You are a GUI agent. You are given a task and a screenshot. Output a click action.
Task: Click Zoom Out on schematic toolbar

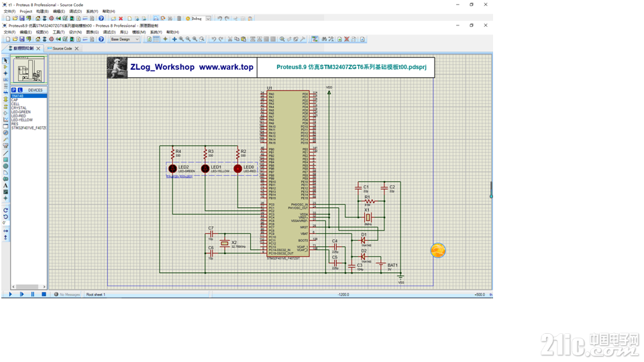click(x=188, y=39)
